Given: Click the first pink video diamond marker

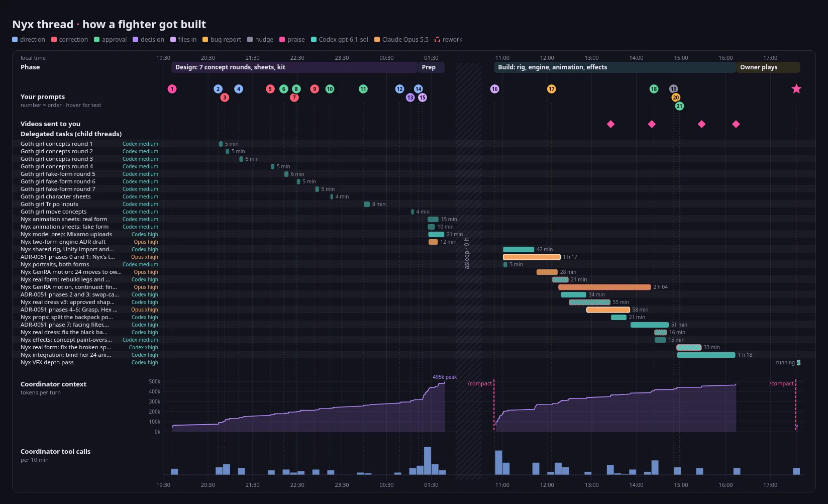Looking at the screenshot, I should pos(611,124).
